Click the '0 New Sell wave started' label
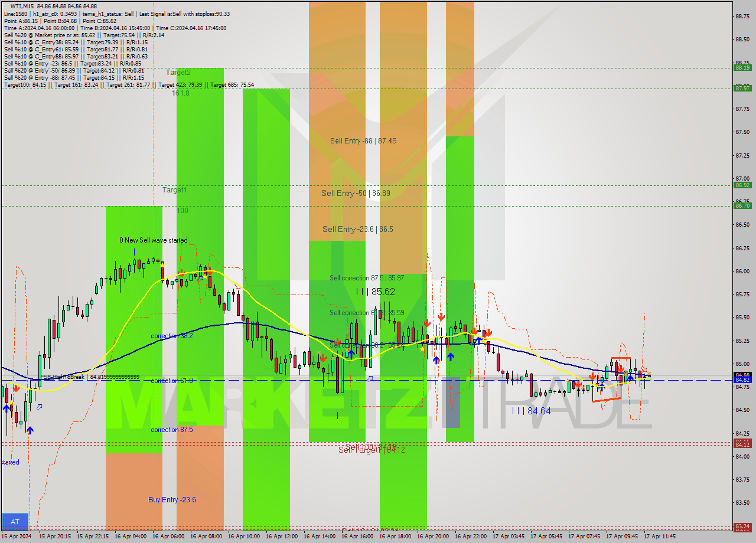Viewport: 756px width, 543px height. point(154,240)
